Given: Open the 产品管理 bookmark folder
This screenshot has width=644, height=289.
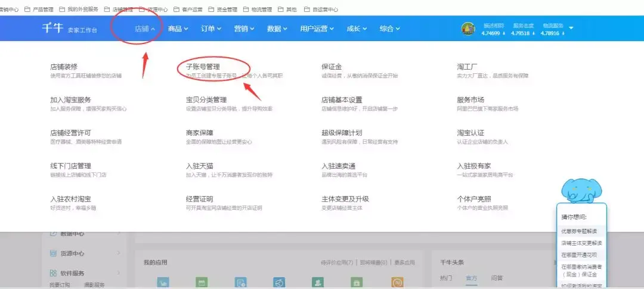Looking at the screenshot, I should point(39,9).
